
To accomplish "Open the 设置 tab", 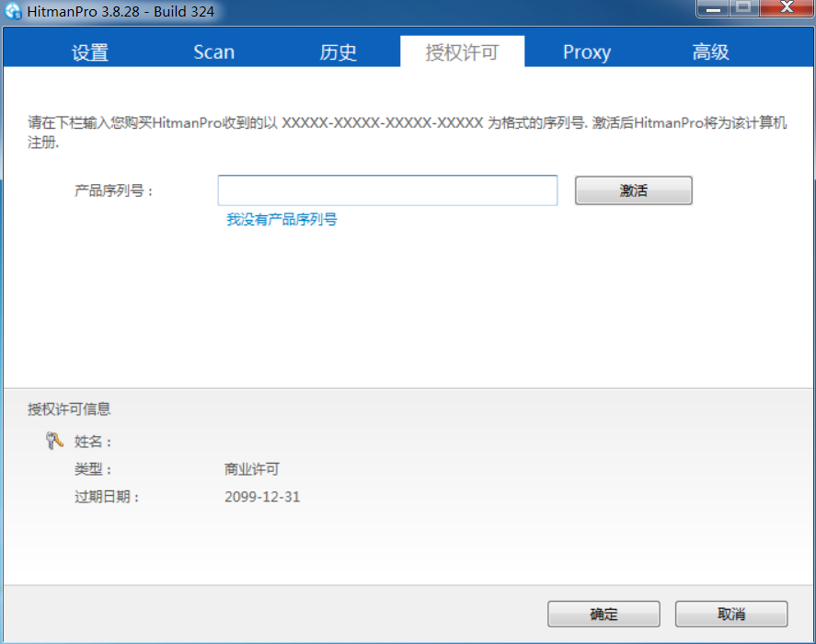I will tap(90, 52).
